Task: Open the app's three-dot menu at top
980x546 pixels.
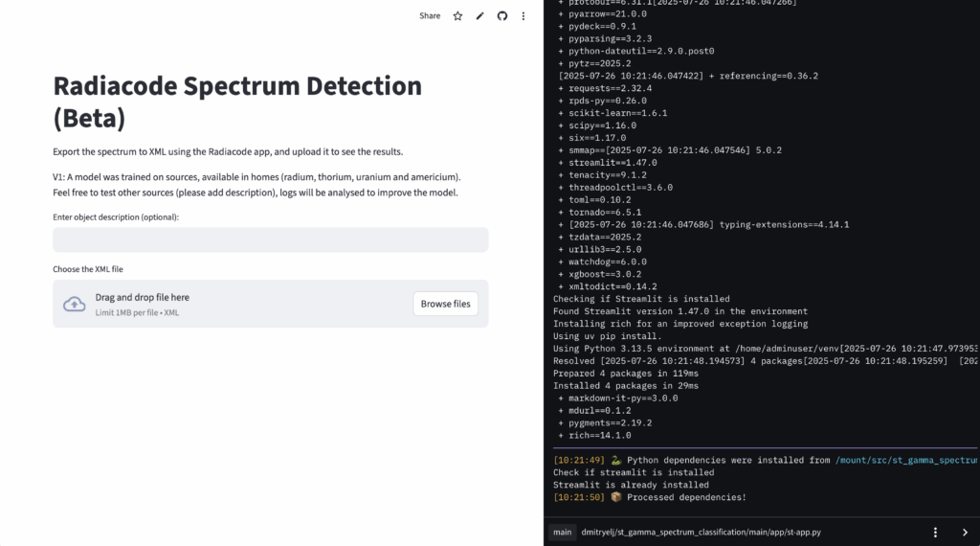Action: [523, 16]
